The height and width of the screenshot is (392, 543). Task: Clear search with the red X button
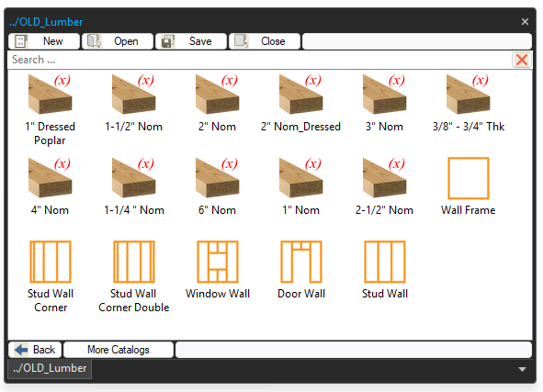[522, 60]
